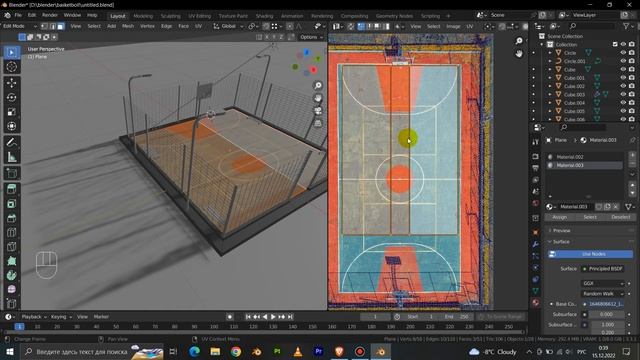Switch to the Shading workspace tab
Screen dimensions: 640x360
click(264, 16)
